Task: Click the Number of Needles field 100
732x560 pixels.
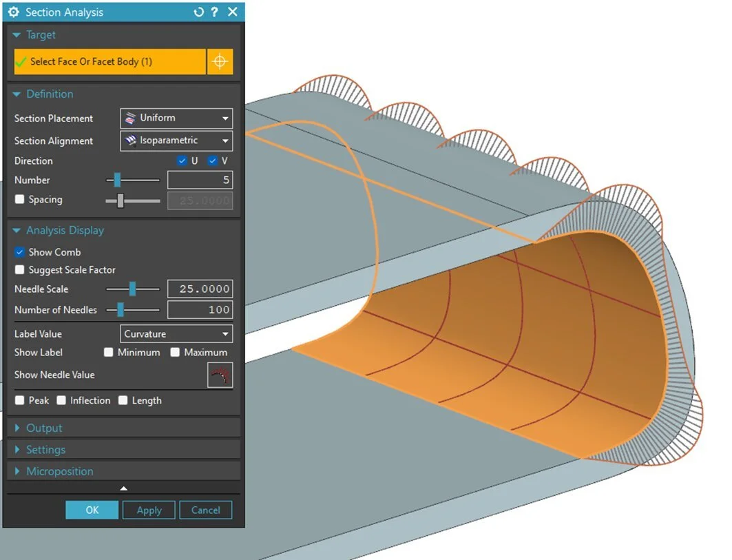Action: pos(200,309)
